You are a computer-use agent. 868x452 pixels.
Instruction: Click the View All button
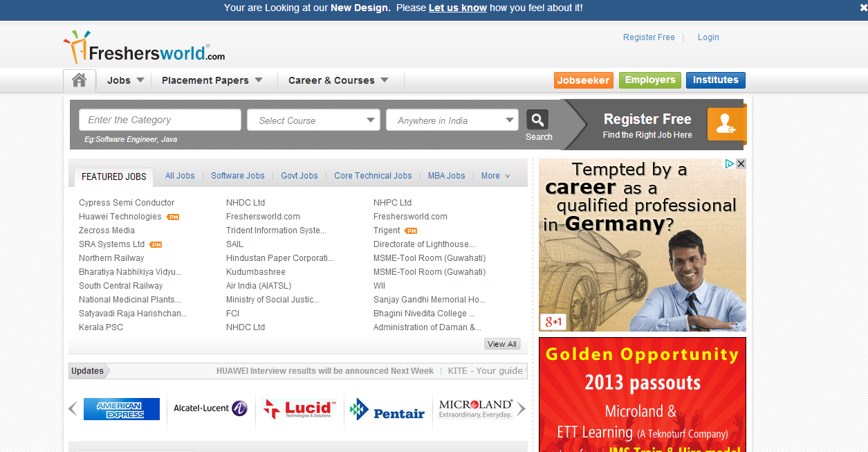coord(502,344)
